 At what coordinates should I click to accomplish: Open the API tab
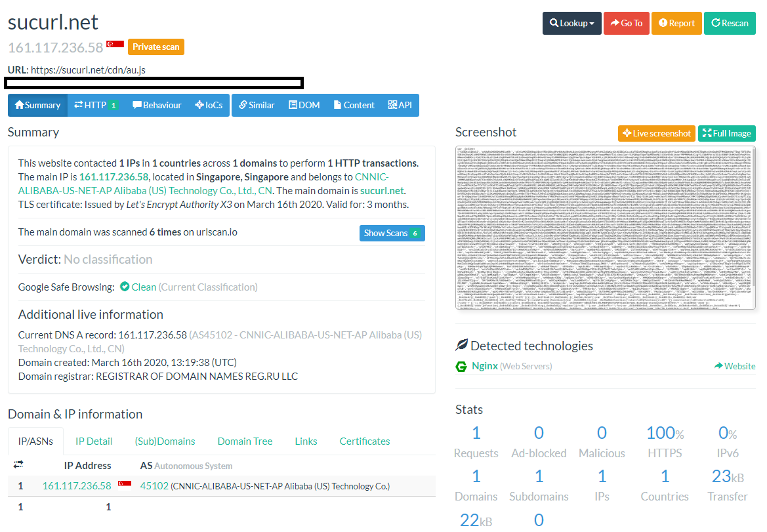point(400,105)
